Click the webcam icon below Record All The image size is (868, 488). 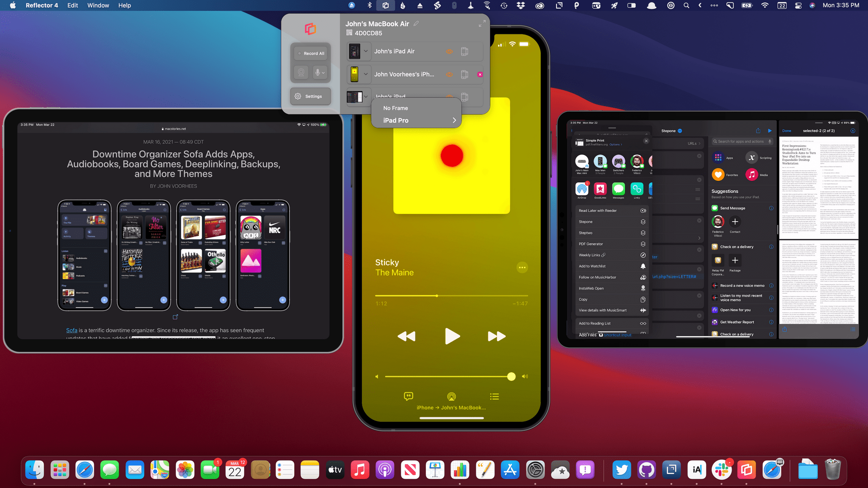pyautogui.click(x=301, y=72)
